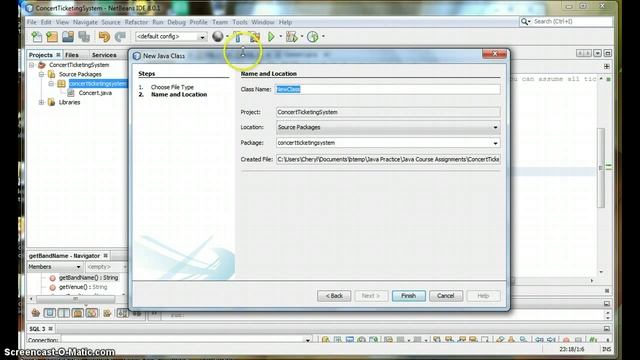This screenshot has height=360, width=640.
Task: Open the Tools menu
Action: (240, 22)
